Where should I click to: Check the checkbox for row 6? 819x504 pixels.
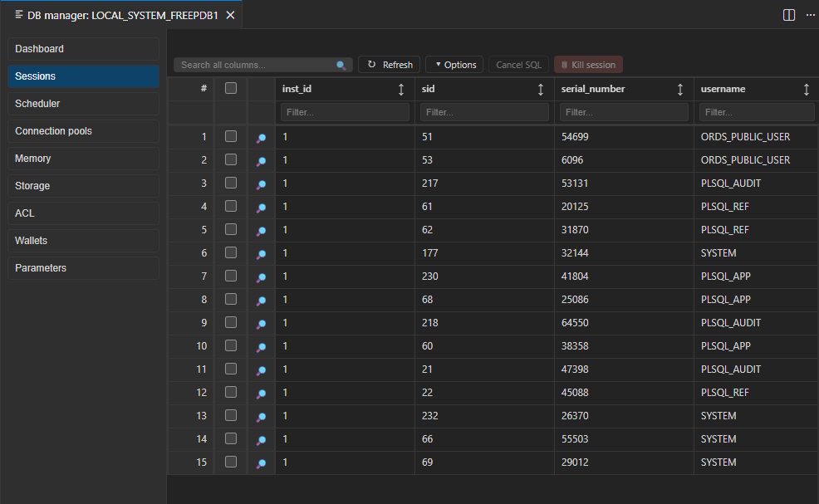click(231, 252)
